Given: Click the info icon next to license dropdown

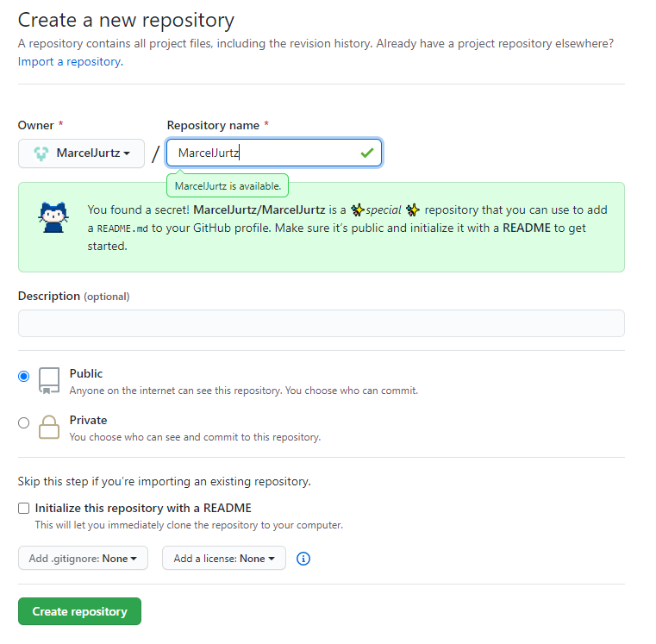Looking at the screenshot, I should 303,558.
